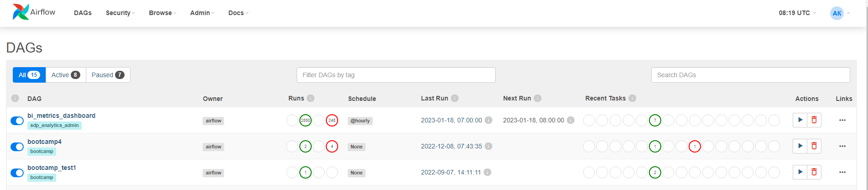This screenshot has height=190, width=868.
Task: Click the red failed runs circle showing 248
Action: click(332, 121)
